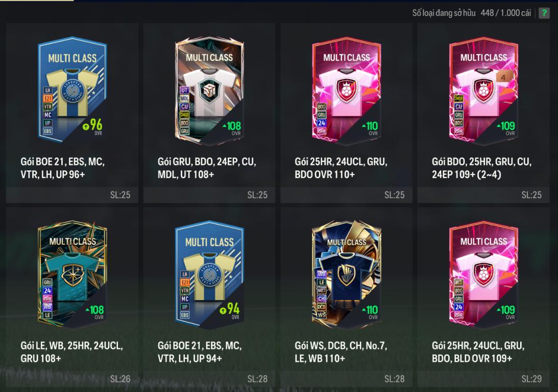
Task: Select the pink BLD 109 OVR card
Action: click(483, 274)
